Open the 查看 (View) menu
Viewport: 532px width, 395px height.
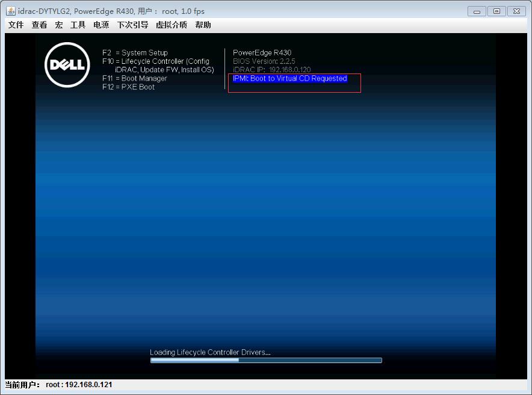click(39, 25)
